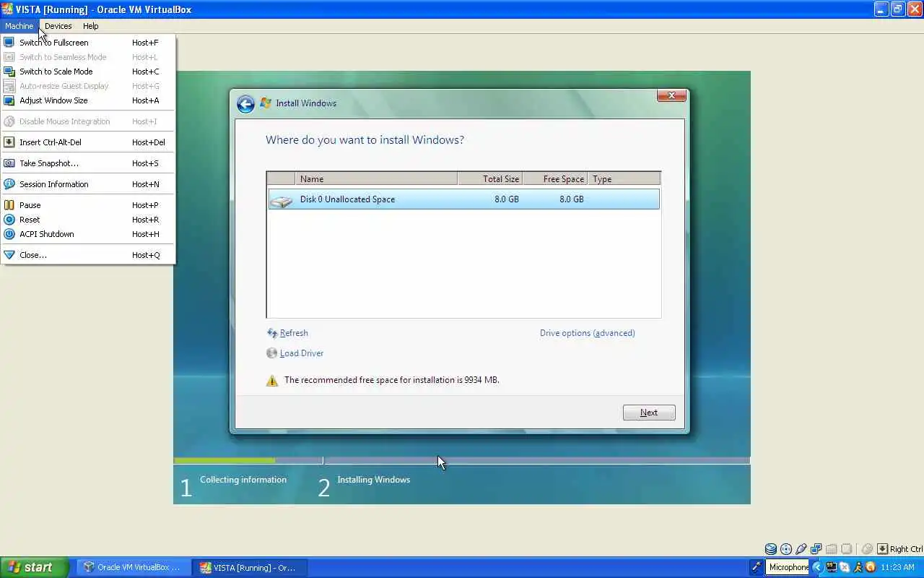Click the Session Information bubble icon

click(9, 184)
